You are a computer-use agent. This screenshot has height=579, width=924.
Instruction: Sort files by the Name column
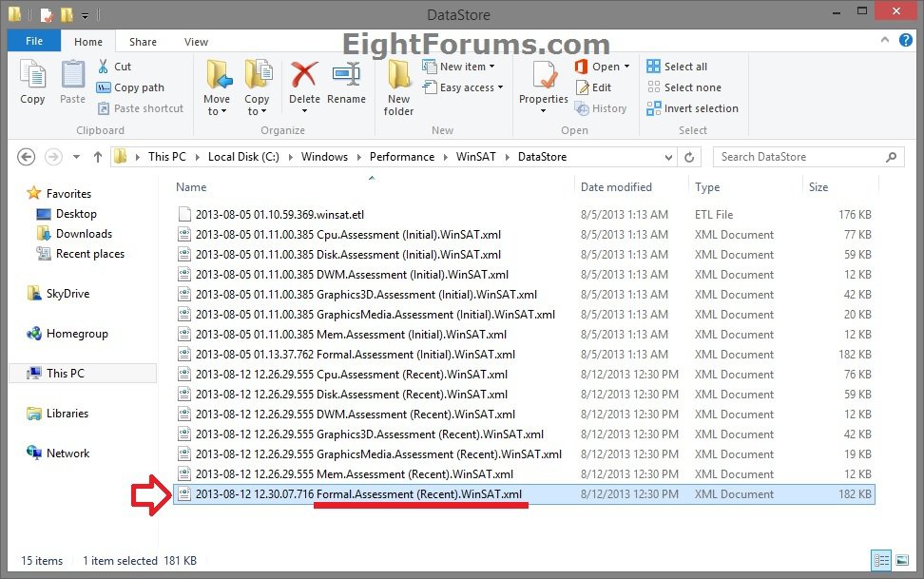tap(191, 187)
